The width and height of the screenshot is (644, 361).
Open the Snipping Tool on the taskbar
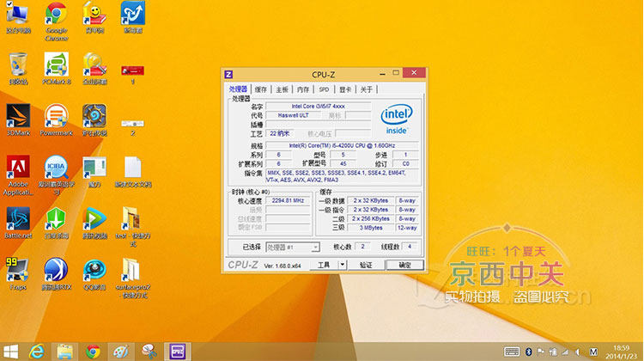coord(149,352)
